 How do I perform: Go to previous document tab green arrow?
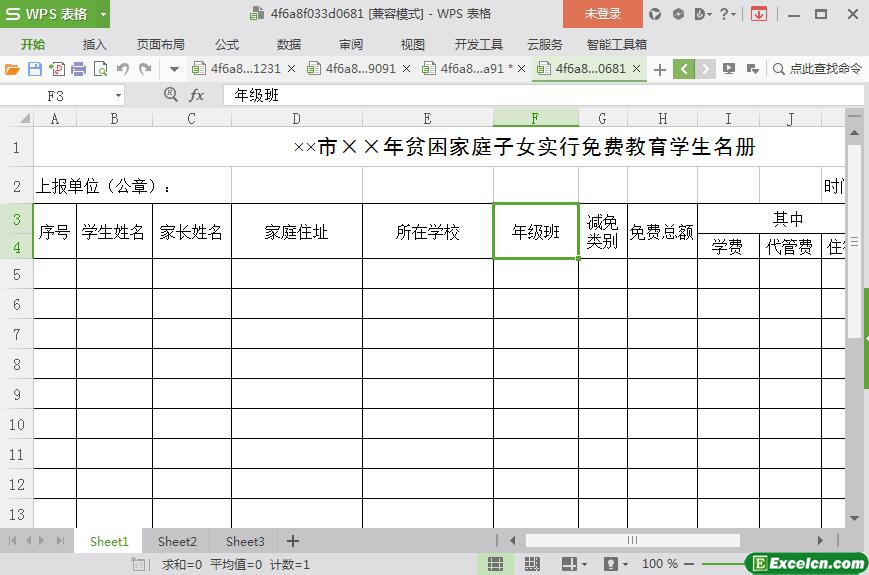[684, 69]
